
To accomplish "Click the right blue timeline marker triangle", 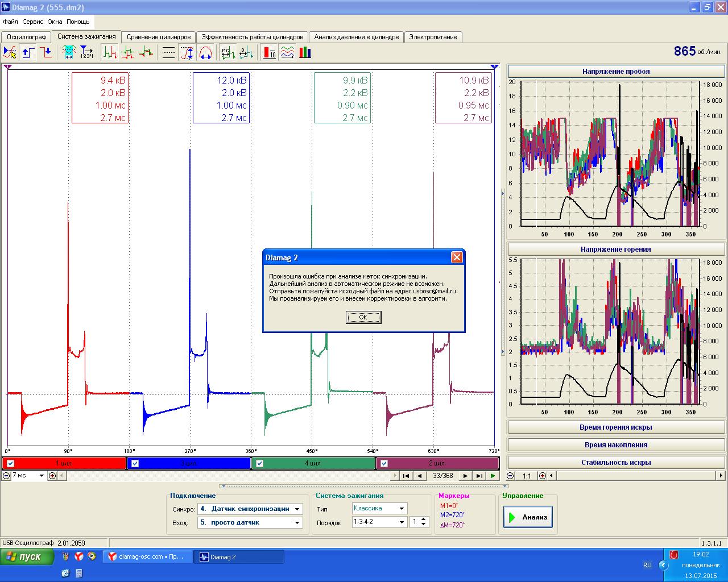I will [494, 67].
